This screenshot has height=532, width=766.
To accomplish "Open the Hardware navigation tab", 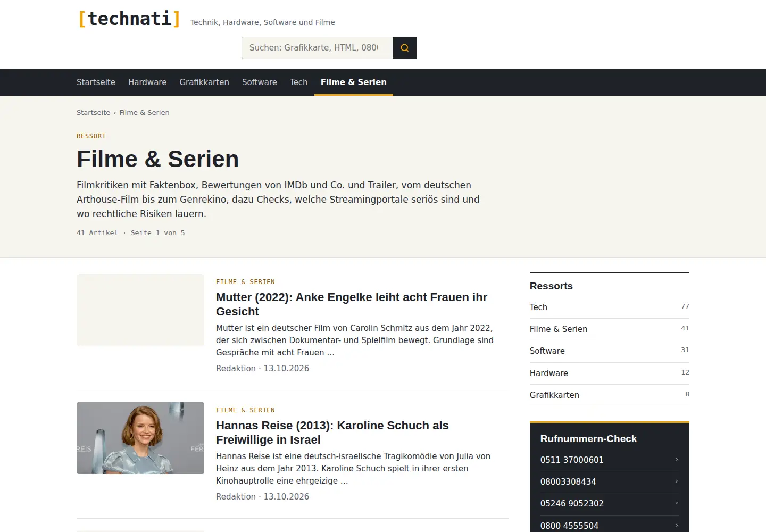I will [147, 82].
